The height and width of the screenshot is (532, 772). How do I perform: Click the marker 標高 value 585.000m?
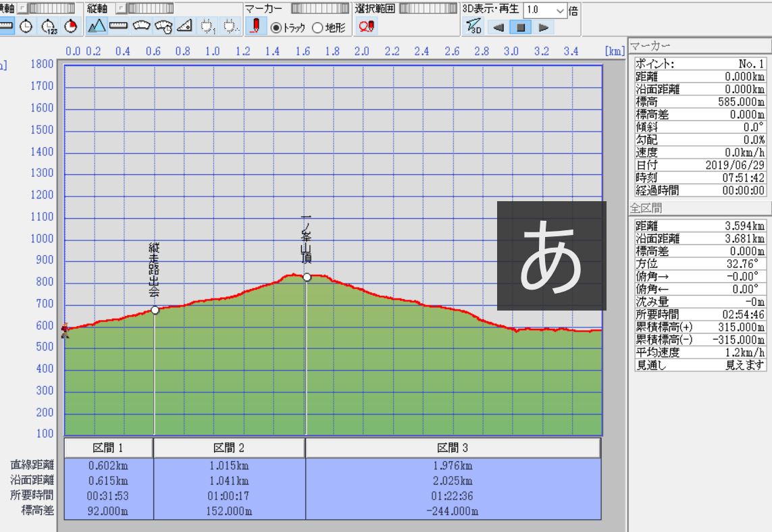(x=741, y=102)
